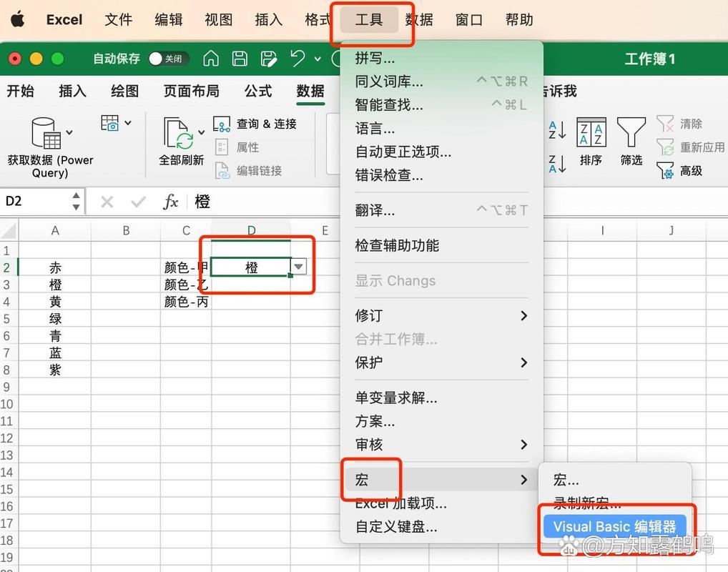Expand the Data from Picture dropdown arrow
Viewport: 728px width, 572px height.
pos(128,123)
